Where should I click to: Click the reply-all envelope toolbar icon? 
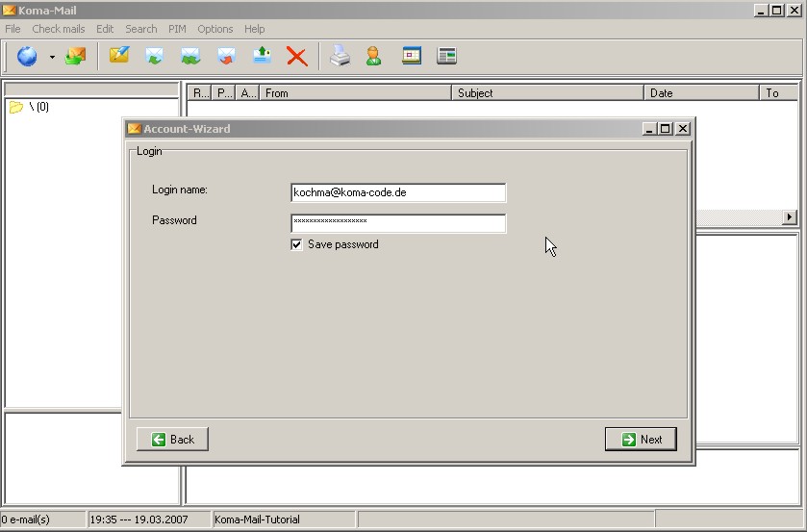coord(190,56)
